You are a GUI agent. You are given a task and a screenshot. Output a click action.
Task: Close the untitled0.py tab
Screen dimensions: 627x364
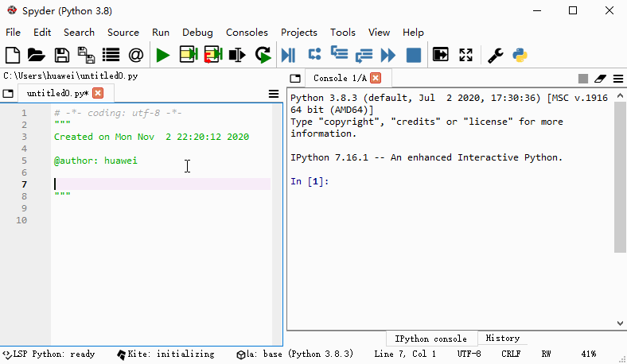[98, 93]
